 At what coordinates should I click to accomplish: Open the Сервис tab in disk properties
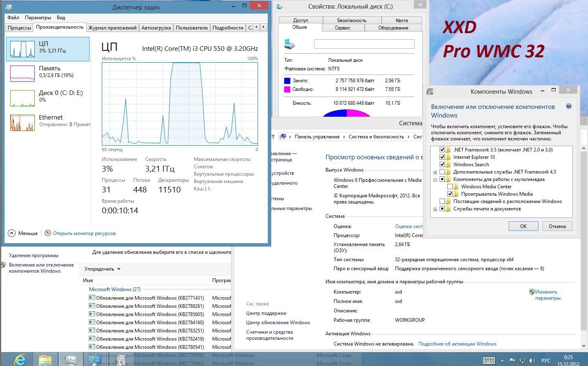[342, 28]
